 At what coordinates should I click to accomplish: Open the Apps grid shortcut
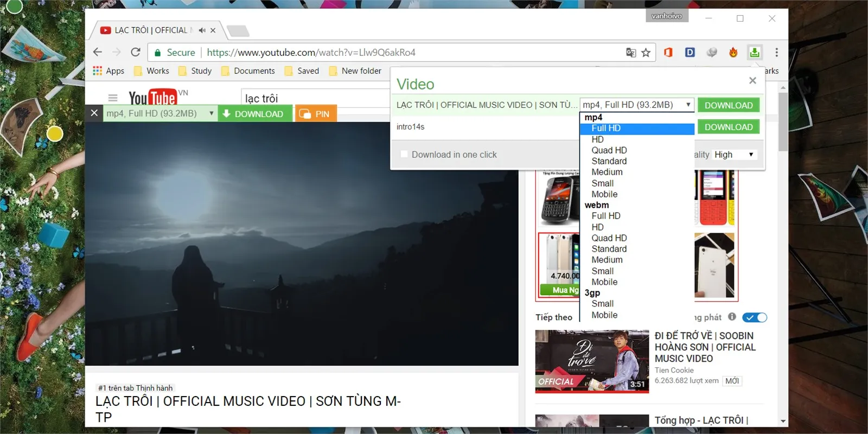point(108,71)
